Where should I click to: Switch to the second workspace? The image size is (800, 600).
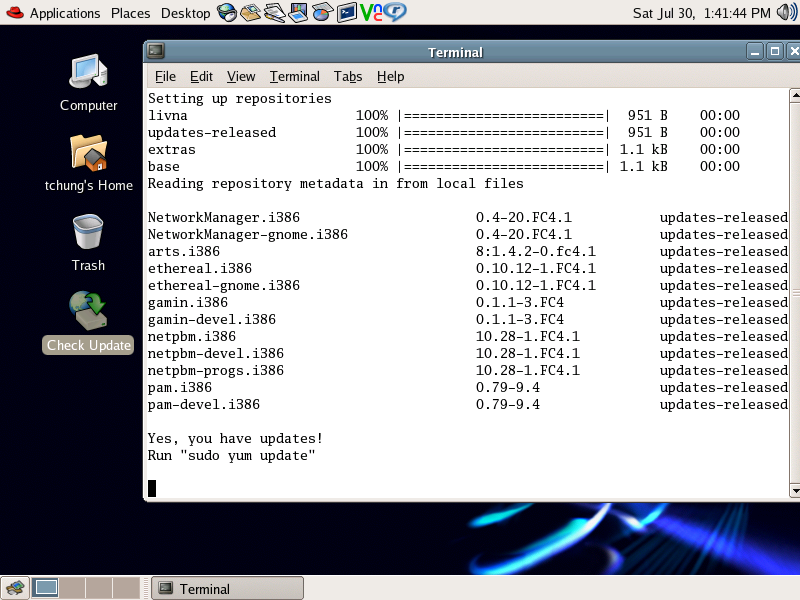pyautogui.click(x=72, y=588)
